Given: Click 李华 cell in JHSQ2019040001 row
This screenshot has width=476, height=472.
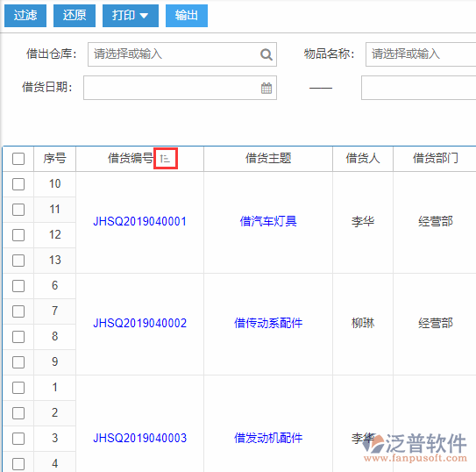Looking at the screenshot, I should 363,221.
